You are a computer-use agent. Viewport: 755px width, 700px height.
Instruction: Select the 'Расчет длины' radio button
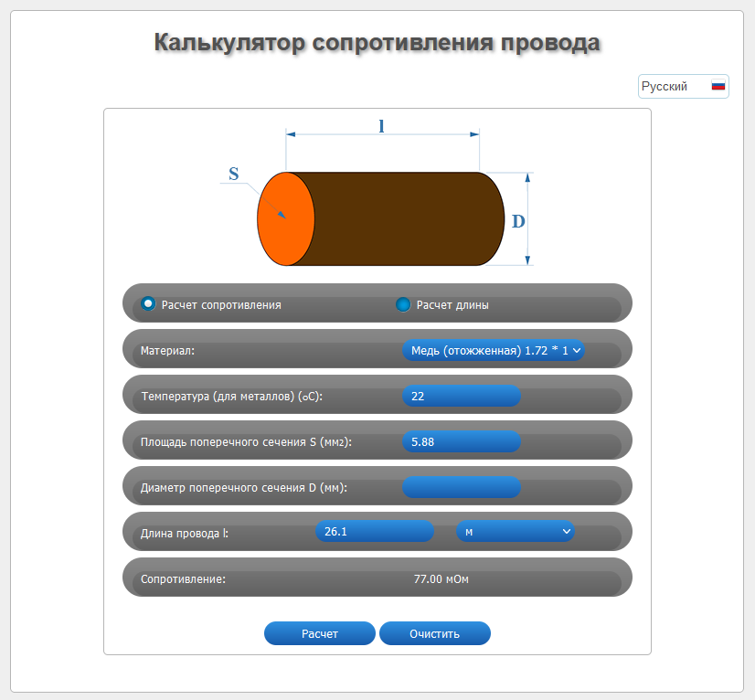coord(403,304)
